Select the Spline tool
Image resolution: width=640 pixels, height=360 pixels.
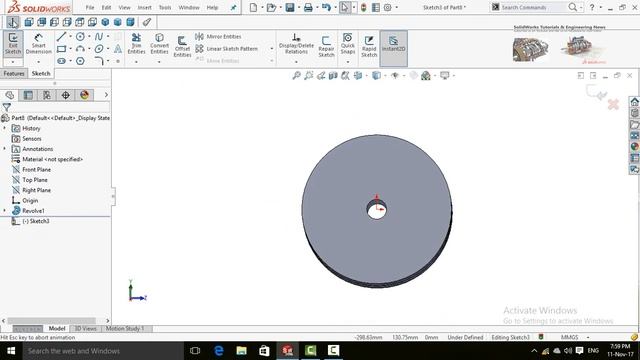pos(99,37)
